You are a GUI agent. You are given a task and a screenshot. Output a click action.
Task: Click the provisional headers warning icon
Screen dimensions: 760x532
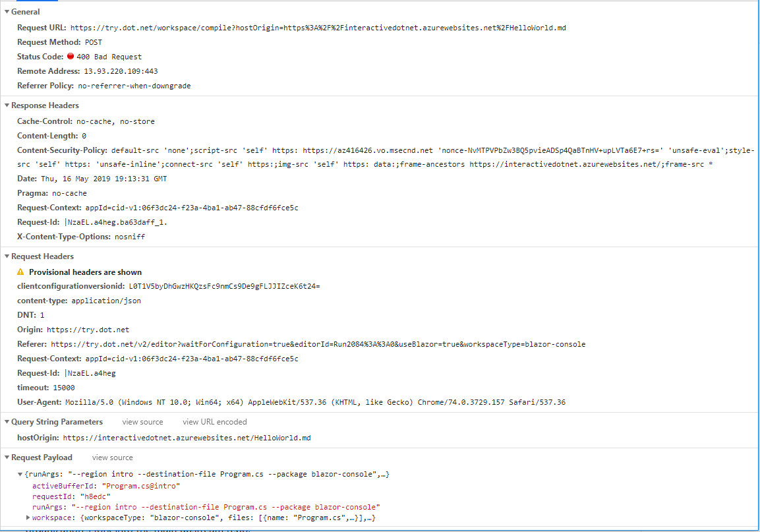[x=22, y=272]
